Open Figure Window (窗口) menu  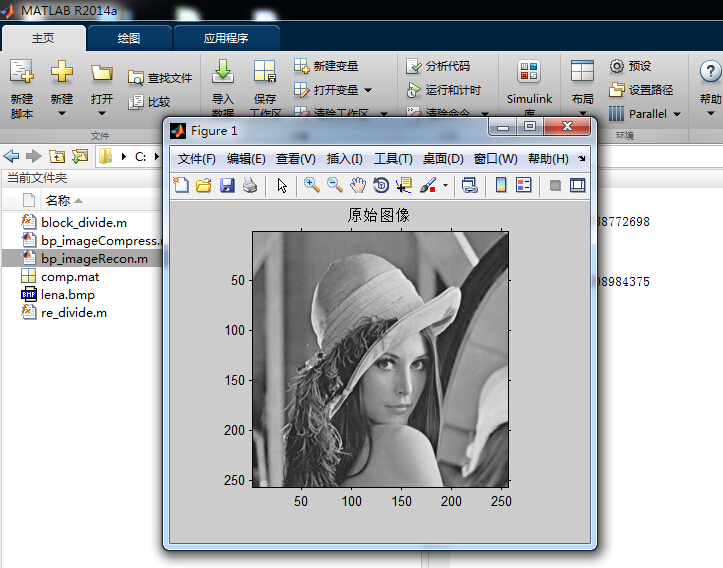click(x=496, y=159)
